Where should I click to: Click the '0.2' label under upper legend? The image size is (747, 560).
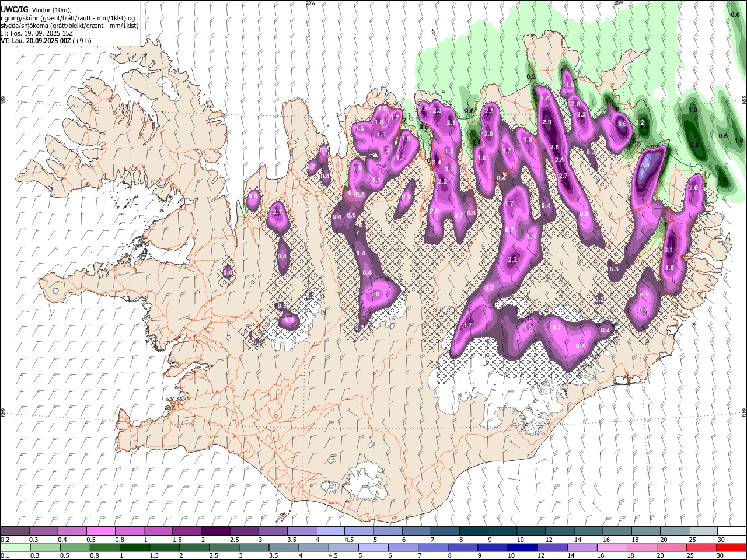click(x=5, y=540)
